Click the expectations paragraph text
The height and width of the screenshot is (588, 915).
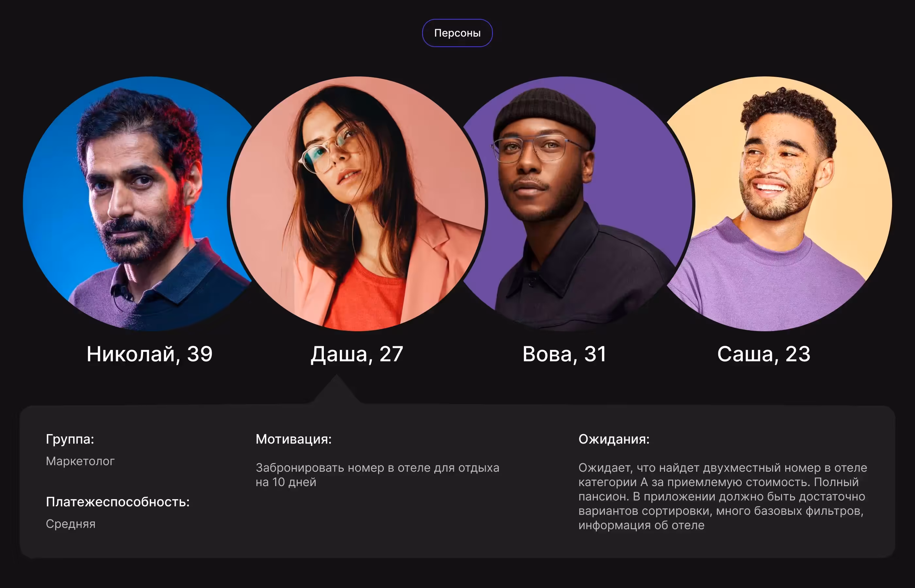point(723,496)
